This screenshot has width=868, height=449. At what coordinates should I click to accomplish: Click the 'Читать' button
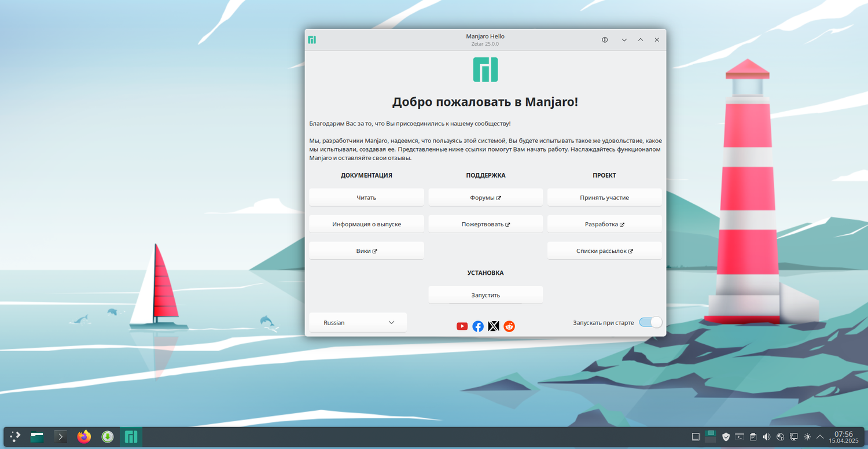click(366, 197)
